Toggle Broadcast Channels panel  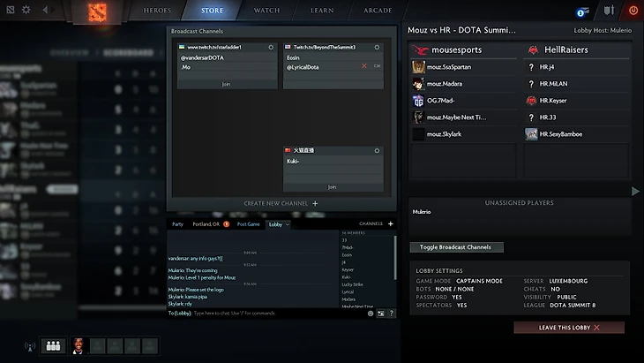point(455,246)
